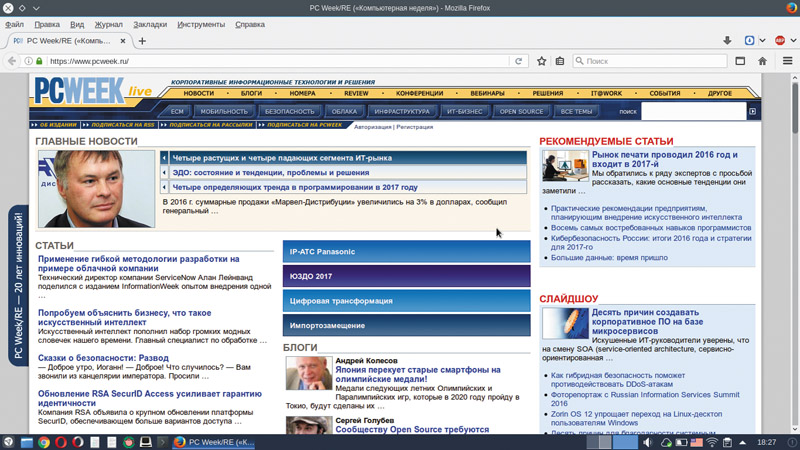The height and width of the screenshot is (450, 800).
Task: Open the Firefox hamburger menu
Action: point(787,61)
